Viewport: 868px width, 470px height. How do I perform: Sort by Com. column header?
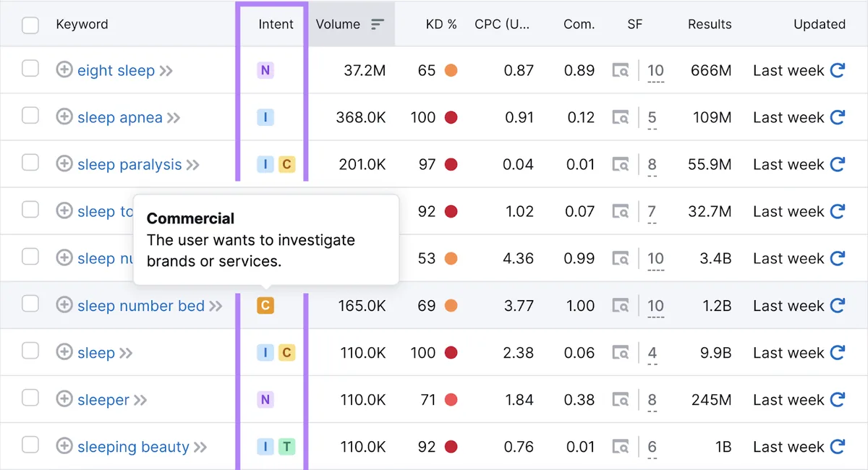[579, 24]
